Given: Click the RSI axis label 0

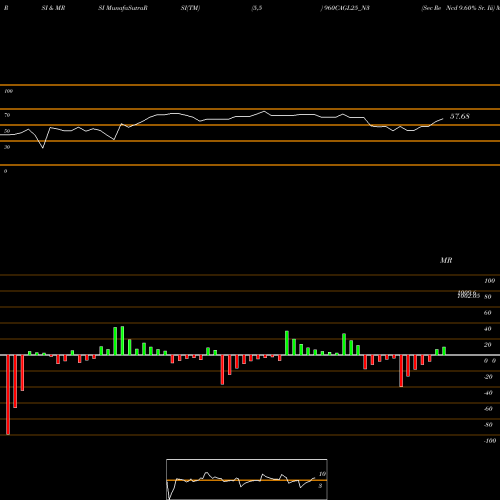Looking at the screenshot, I should coord(5,171).
